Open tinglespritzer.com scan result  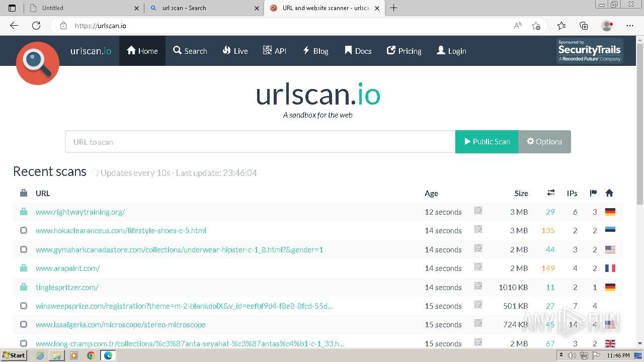pyautogui.click(x=67, y=287)
